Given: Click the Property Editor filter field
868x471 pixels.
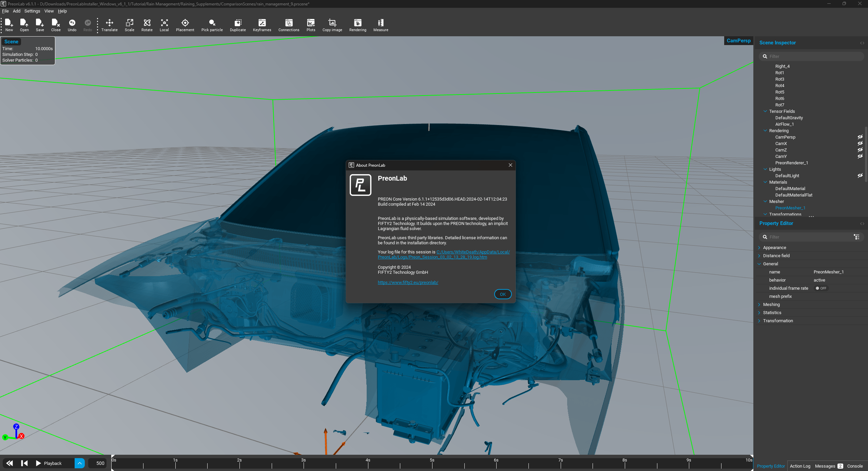Looking at the screenshot, I should click(x=806, y=237).
